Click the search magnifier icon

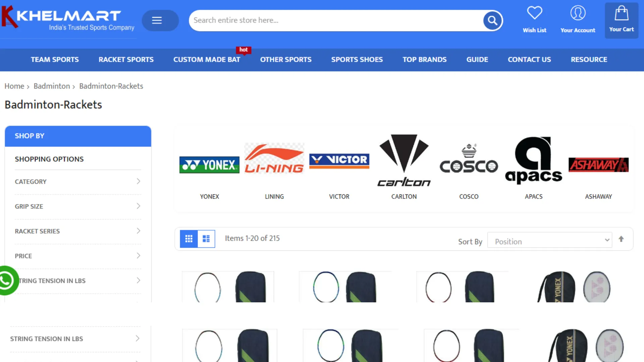(x=492, y=20)
